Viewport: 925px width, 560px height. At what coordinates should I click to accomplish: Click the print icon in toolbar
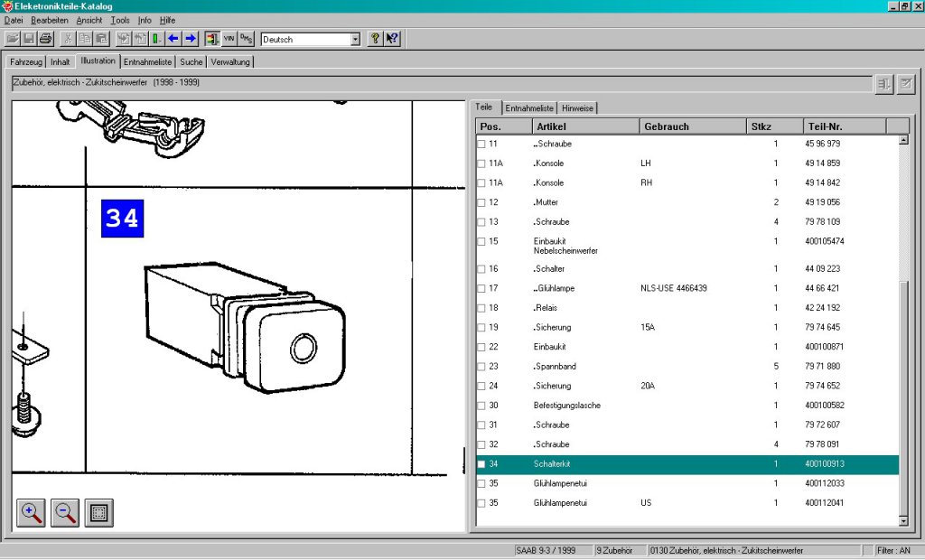tap(45, 39)
